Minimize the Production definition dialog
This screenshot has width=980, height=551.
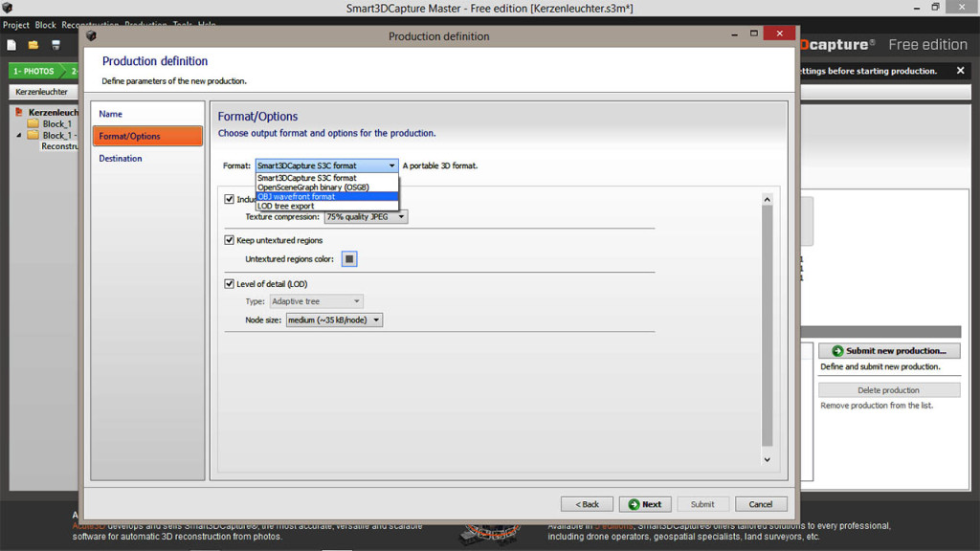734,33
